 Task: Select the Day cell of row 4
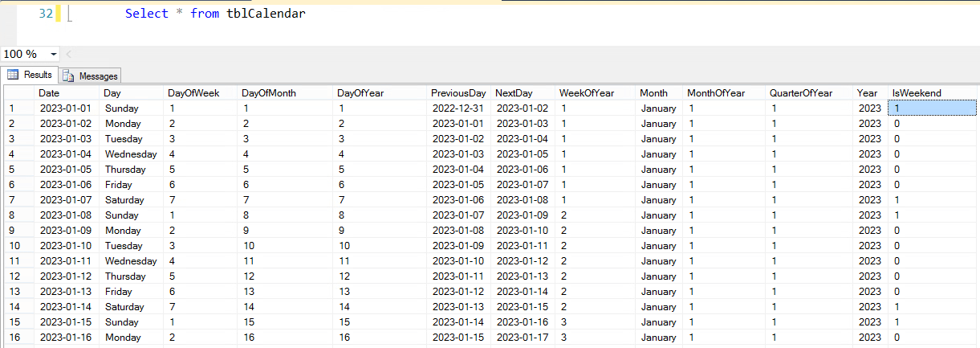tap(132, 154)
